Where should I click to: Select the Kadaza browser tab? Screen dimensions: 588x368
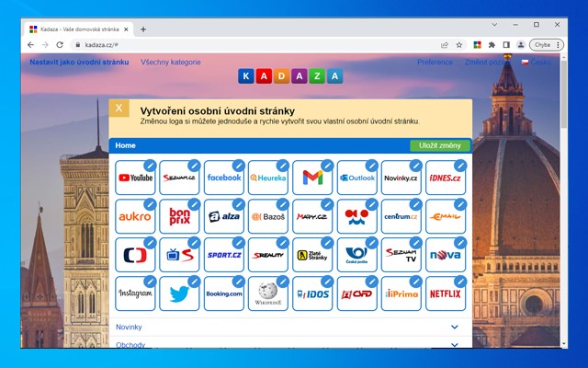pos(79,29)
